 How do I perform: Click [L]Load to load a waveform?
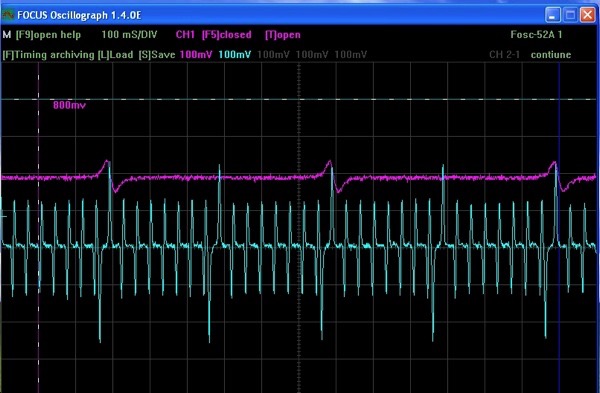115,55
